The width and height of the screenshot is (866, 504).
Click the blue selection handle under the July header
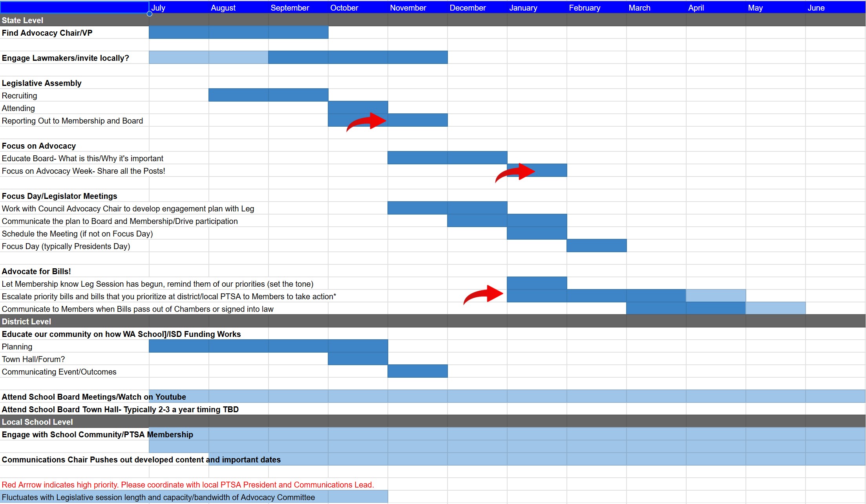[x=150, y=14]
